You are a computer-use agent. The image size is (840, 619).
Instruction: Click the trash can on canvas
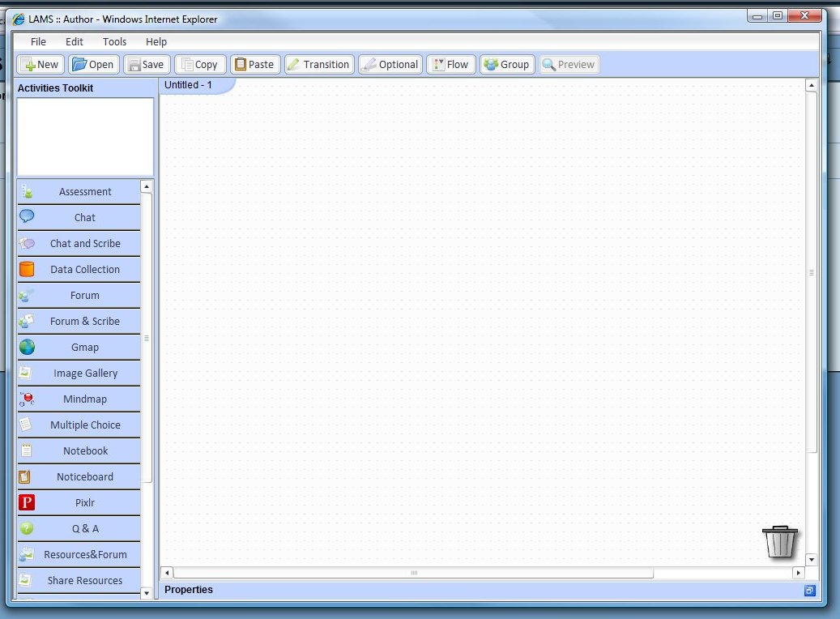pyautogui.click(x=779, y=541)
